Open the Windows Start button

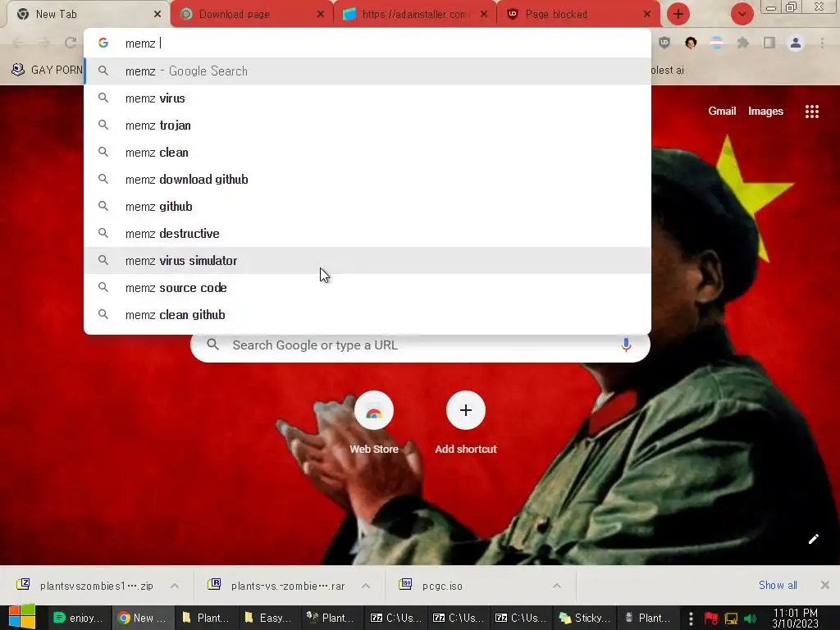point(22,618)
